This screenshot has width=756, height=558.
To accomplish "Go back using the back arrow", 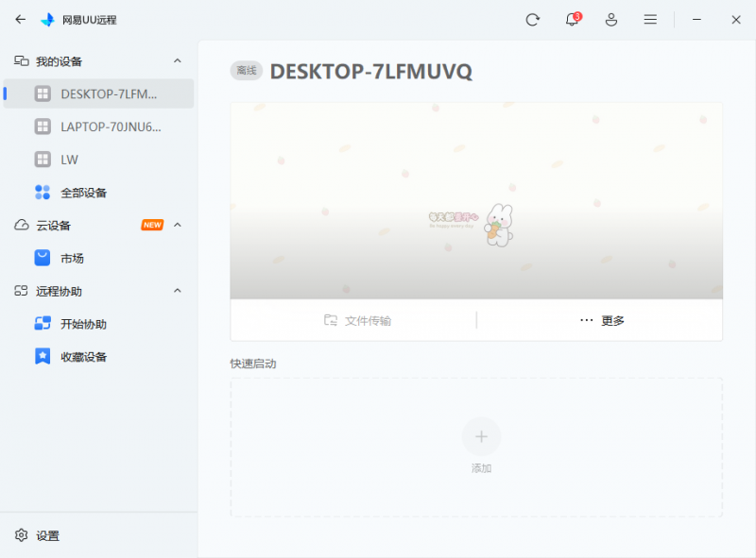I will [20, 19].
